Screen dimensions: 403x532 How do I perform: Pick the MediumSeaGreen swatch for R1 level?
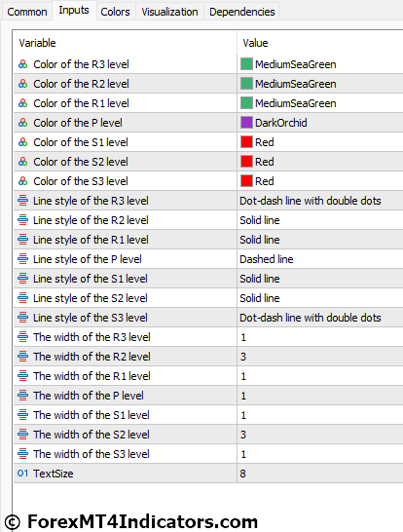[246, 103]
